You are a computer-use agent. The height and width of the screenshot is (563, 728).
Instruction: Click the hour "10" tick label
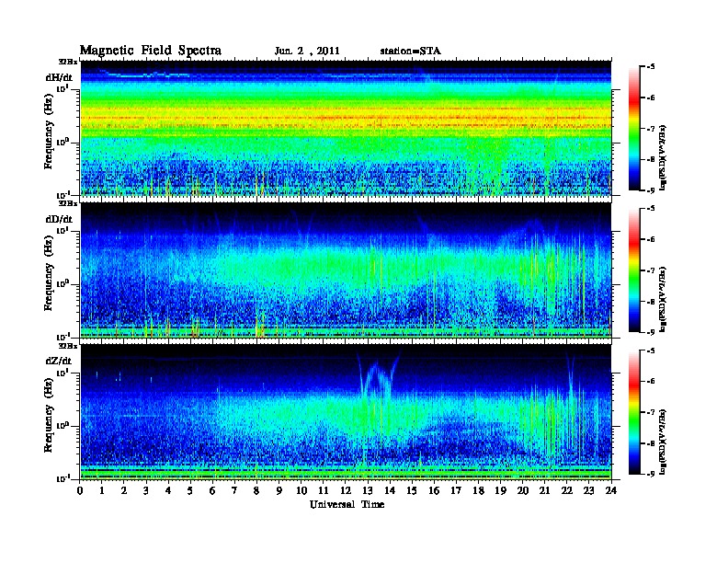301,491
